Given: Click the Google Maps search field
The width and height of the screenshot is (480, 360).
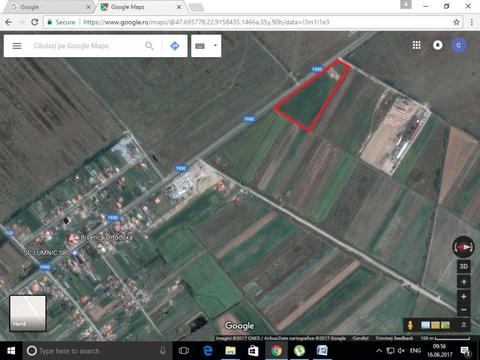Looking at the screenshot, I should [87, 46].
